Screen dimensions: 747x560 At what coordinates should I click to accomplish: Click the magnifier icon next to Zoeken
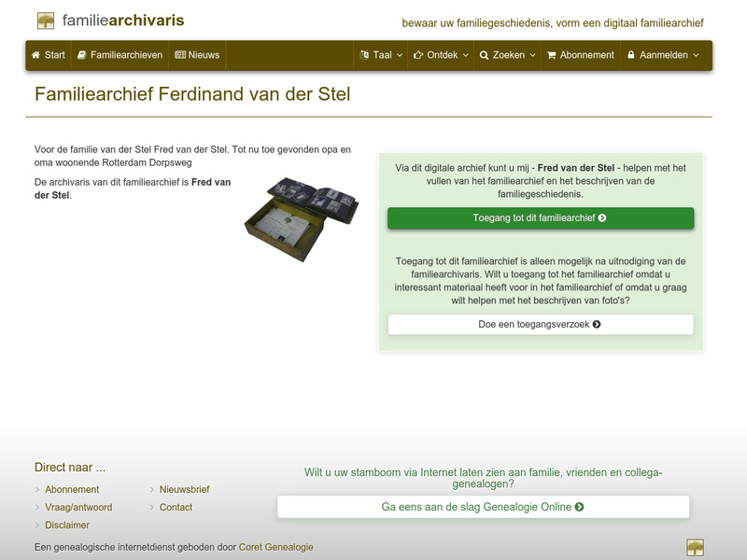coord(484,55)
